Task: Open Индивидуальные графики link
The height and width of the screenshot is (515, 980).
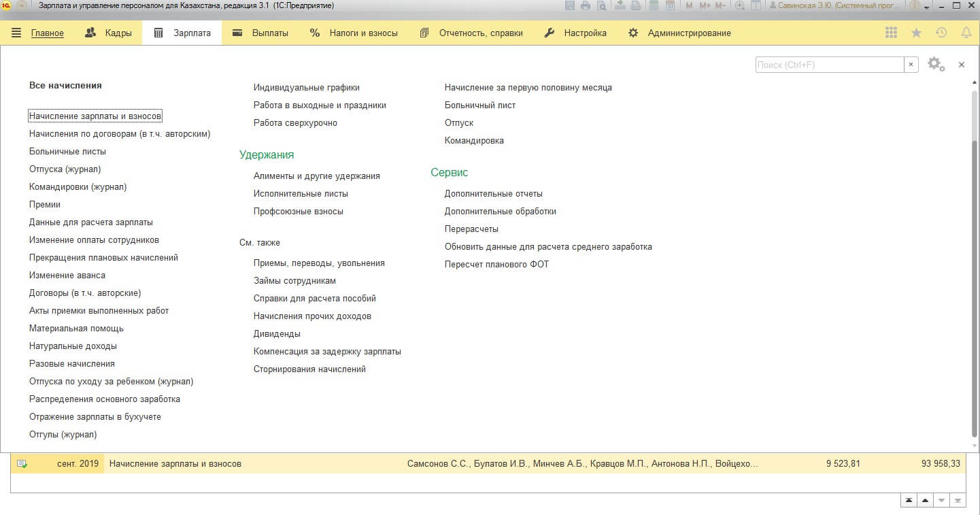Action: (x=307, y=88)
